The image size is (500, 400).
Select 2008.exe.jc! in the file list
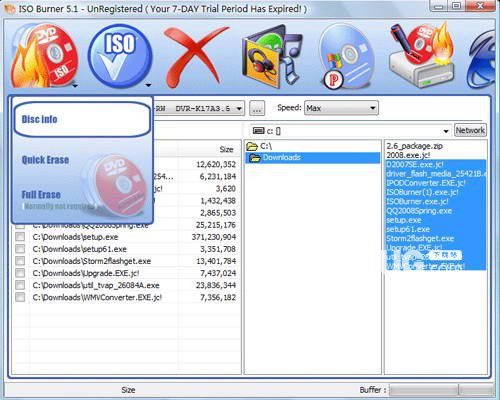click(x=408, y=155)
